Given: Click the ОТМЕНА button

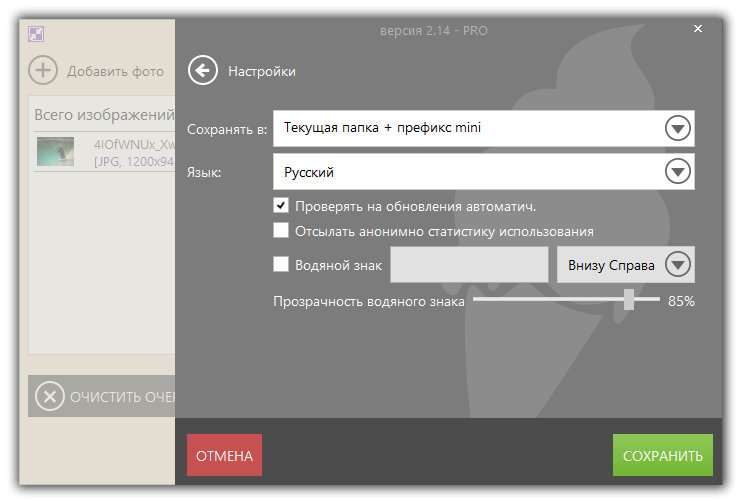Looking at the screenshot, I should [x=224, y=455].
